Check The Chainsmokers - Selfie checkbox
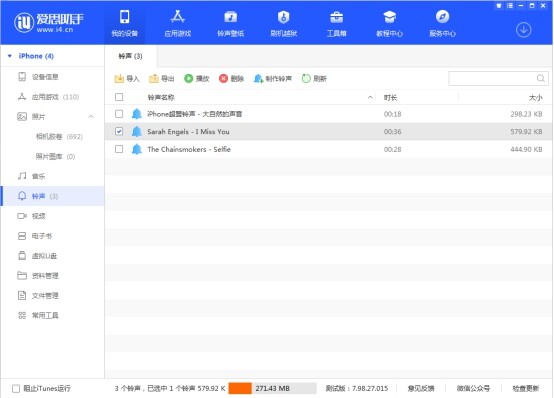This screenshot has width=554, height=398. point(119,149)
